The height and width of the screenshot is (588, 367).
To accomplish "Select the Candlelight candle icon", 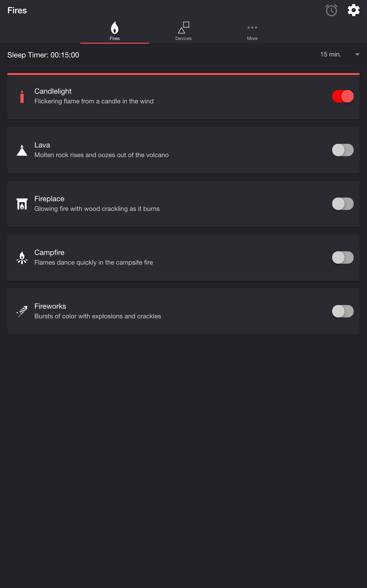I will [x=22, y=96].
